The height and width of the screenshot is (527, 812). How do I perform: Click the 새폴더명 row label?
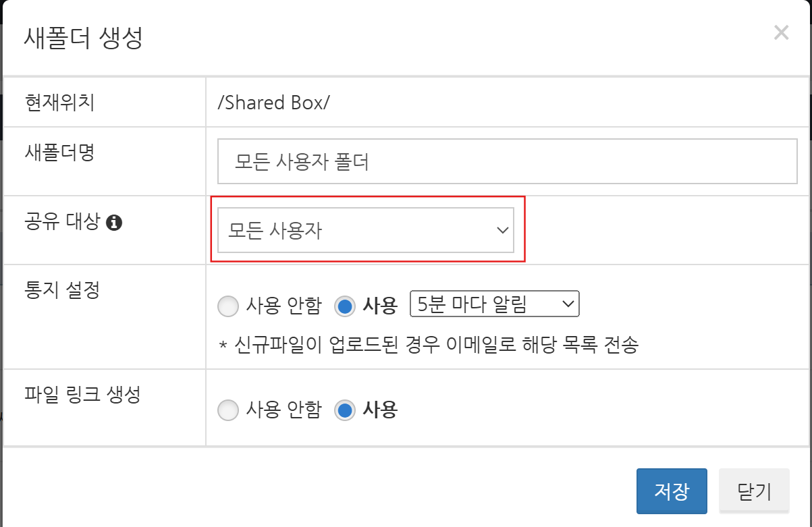[x=59, y=152]
